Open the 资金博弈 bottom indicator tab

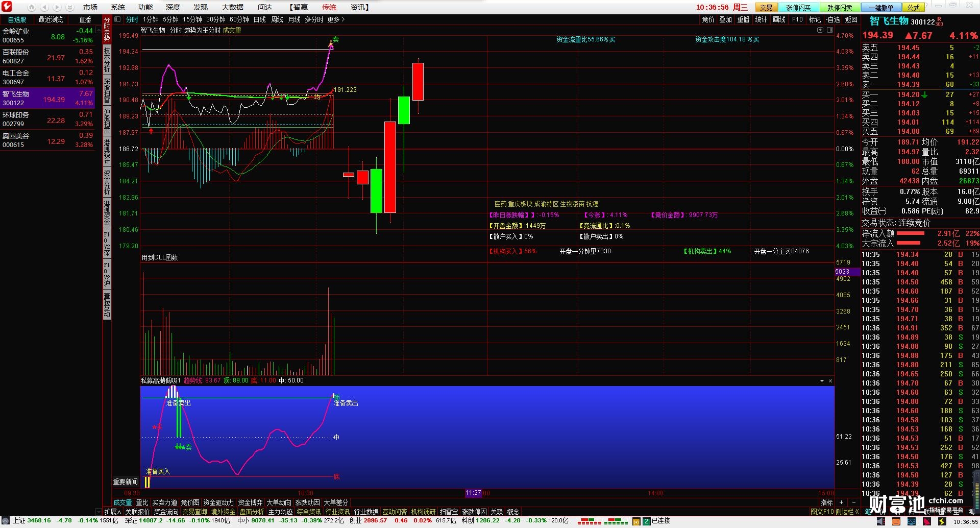(250, 502)
